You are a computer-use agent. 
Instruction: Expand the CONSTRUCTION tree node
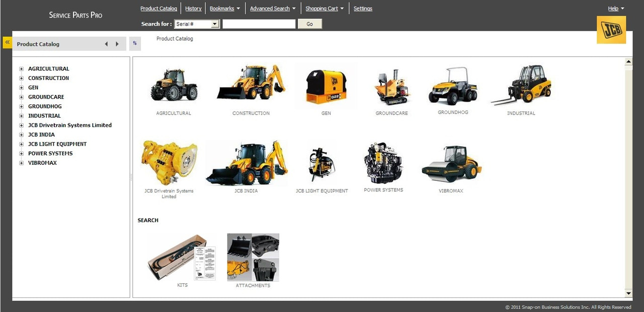pyautogui.click(x=21, y=78)
